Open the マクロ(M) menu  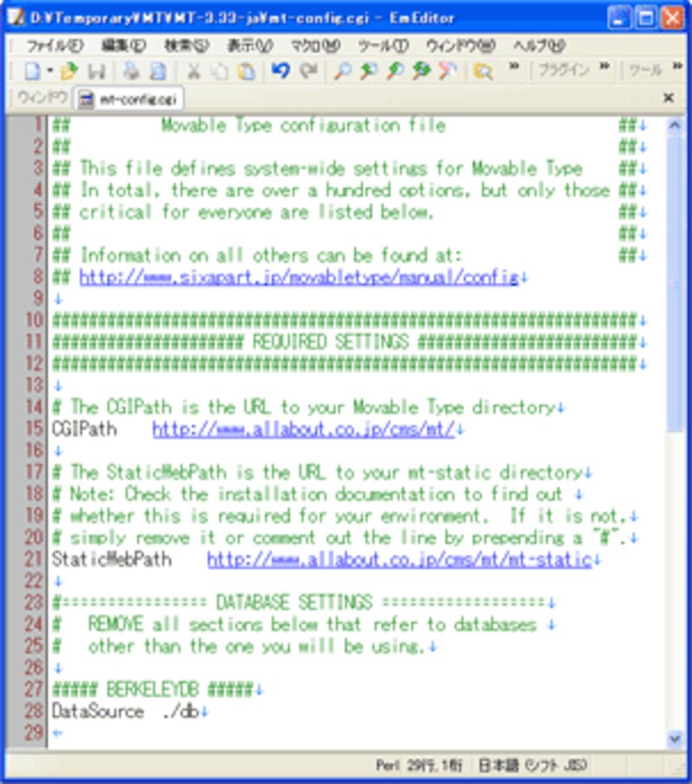316,46
